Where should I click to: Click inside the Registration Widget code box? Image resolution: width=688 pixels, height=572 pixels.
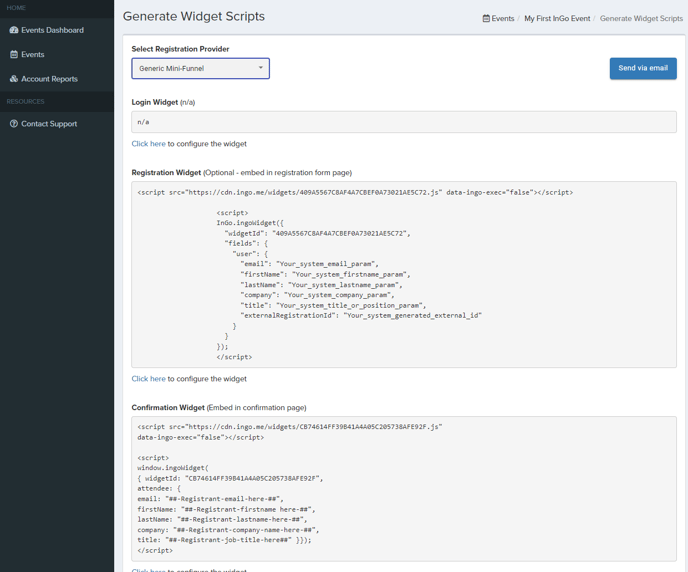coord(404,275)
